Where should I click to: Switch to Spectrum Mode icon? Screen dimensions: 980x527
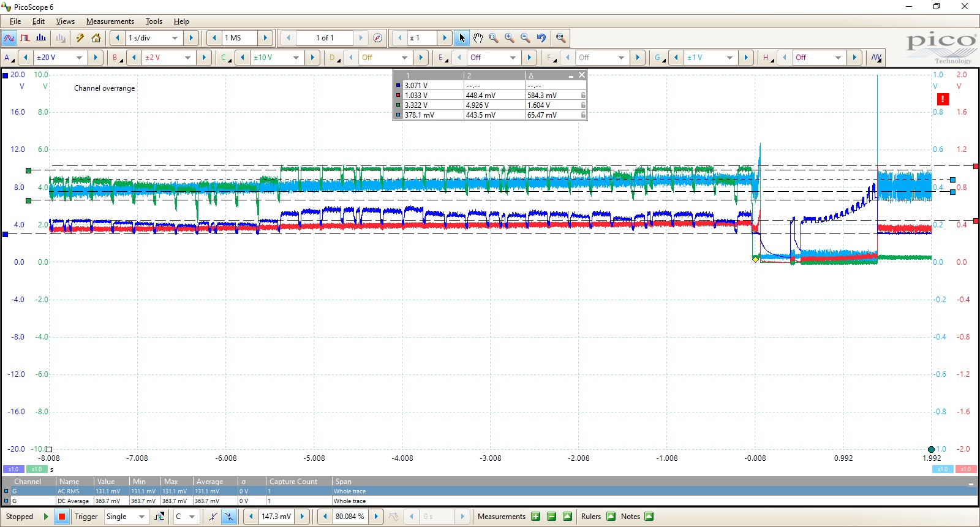(x=41, y=38)
